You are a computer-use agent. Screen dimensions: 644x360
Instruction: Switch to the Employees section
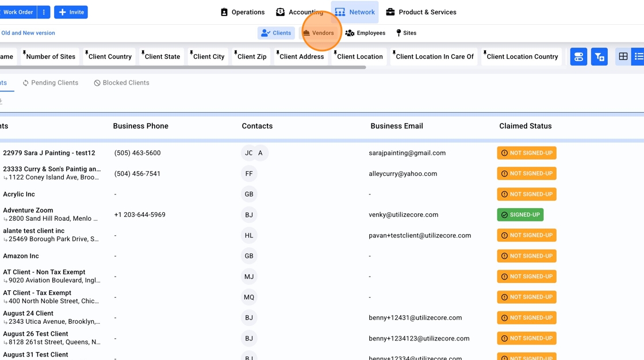tap(365, 33)
